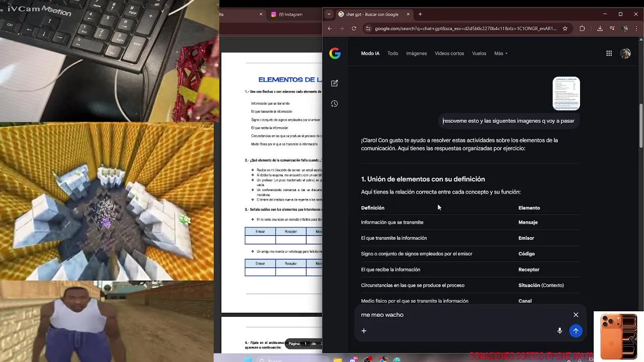This screenshot has width=644, height=362.
Task: Add attachment with plus icon in prompt box
Action: tap(364, 330)
